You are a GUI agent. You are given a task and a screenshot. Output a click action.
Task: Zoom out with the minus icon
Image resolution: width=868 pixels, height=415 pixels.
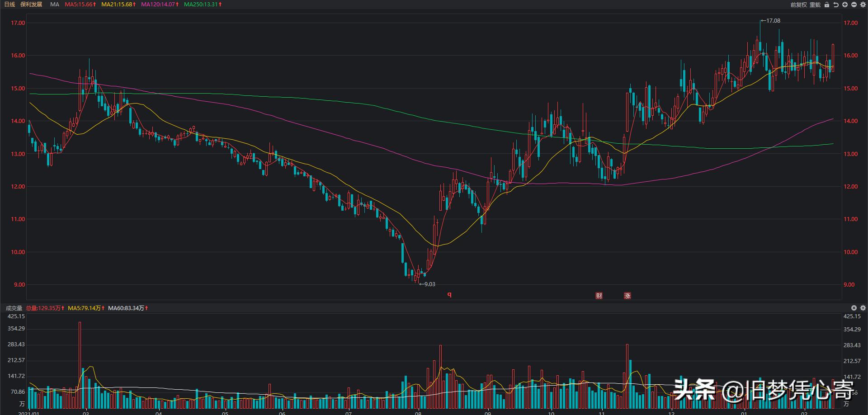coord(854,5)
